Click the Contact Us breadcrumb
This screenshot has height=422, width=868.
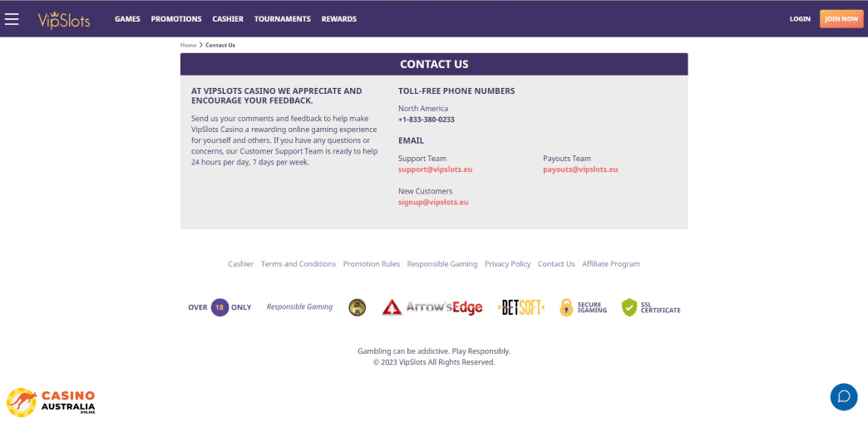pyautogui.click(x=220, y=46)
